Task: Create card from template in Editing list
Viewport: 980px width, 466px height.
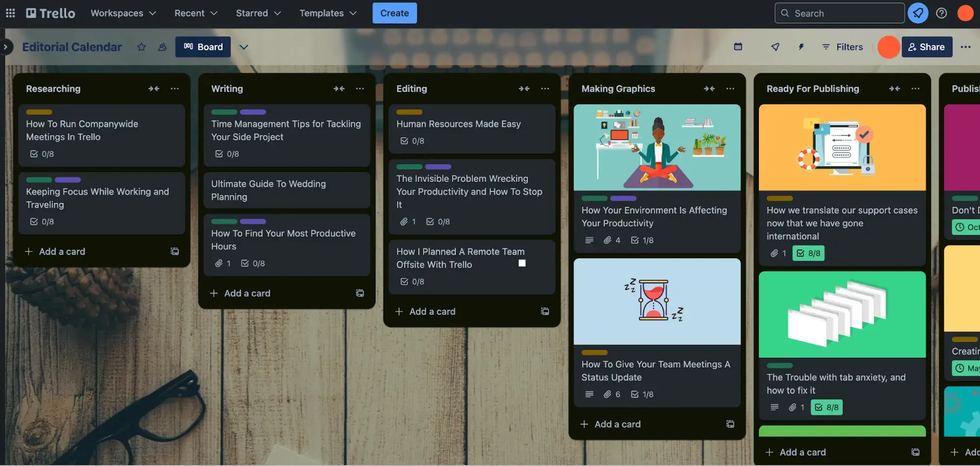Action: [545, 311]
